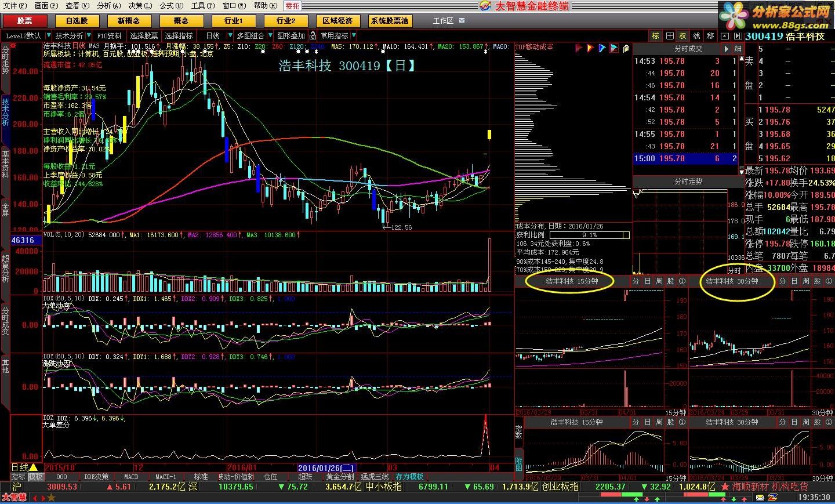The height and width of the screenshot is (504, 835).
Task: Switch to the 超赢分析 side tab
Action: 5,269
